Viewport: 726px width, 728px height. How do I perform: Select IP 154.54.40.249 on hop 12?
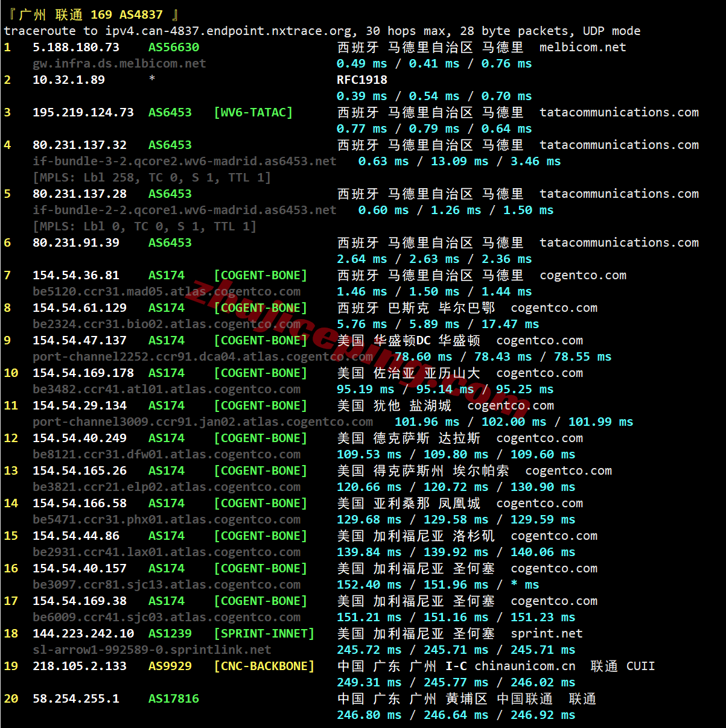(x=80, y=438)
